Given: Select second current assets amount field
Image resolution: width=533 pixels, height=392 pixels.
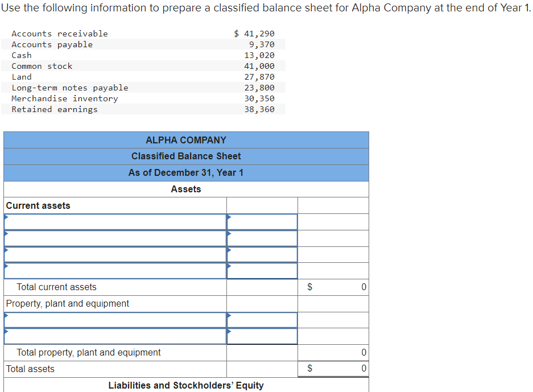Looking at the screenshot, I should [262, 238].
